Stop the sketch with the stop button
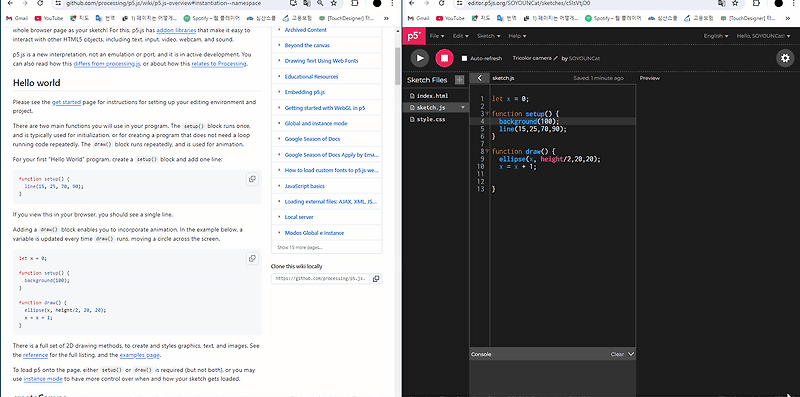 click(444, 58)
